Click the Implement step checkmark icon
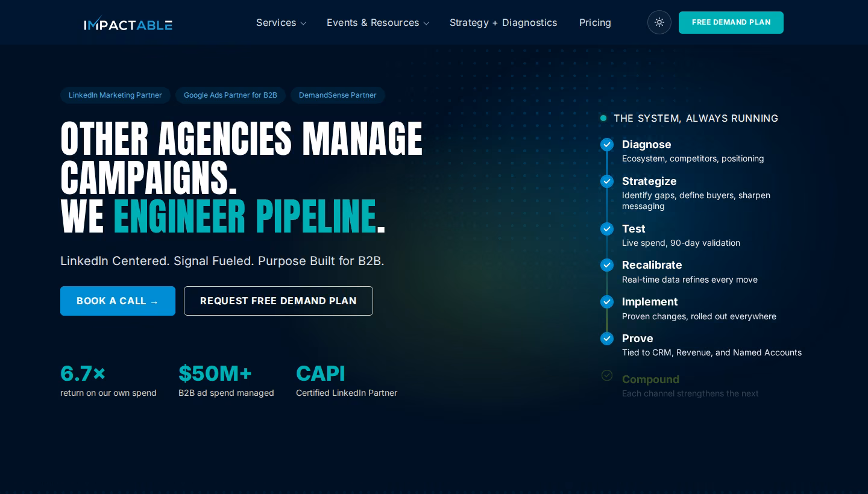 [x=607, y=302]
